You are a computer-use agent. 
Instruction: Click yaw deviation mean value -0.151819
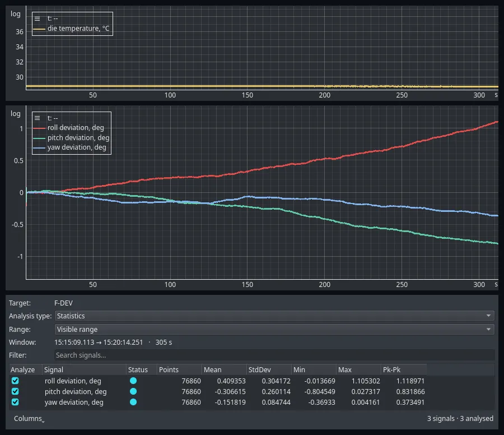click(230, 402)
